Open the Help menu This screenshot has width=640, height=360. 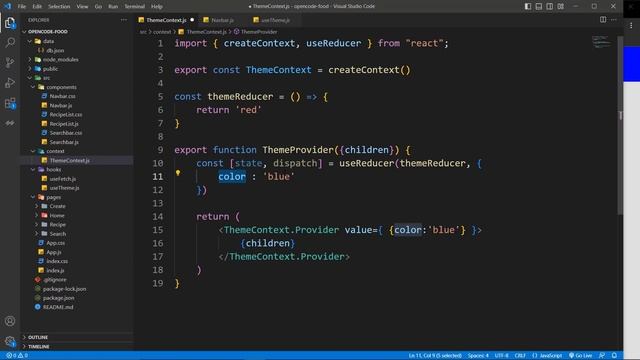[157, 7]
